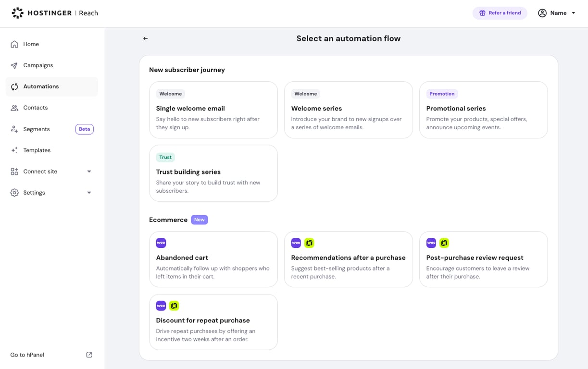Screen dimensions: 588x369
Task: Open the Name account dropdown
Action: pos(557,13)
